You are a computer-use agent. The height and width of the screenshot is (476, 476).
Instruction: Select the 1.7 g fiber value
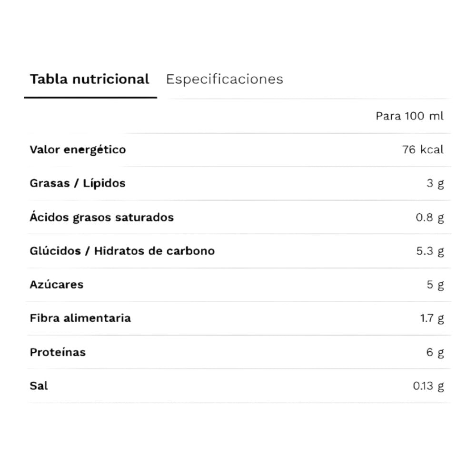[x=432, y=318]
